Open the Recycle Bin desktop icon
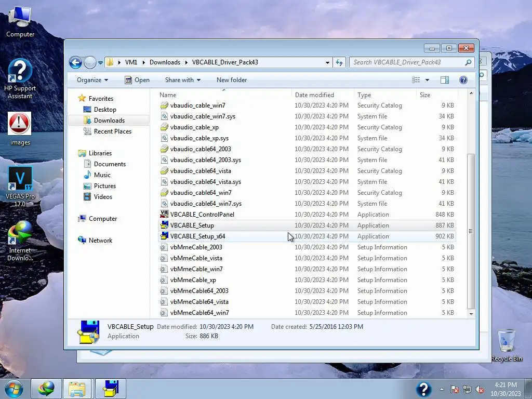 pos(507,345)
